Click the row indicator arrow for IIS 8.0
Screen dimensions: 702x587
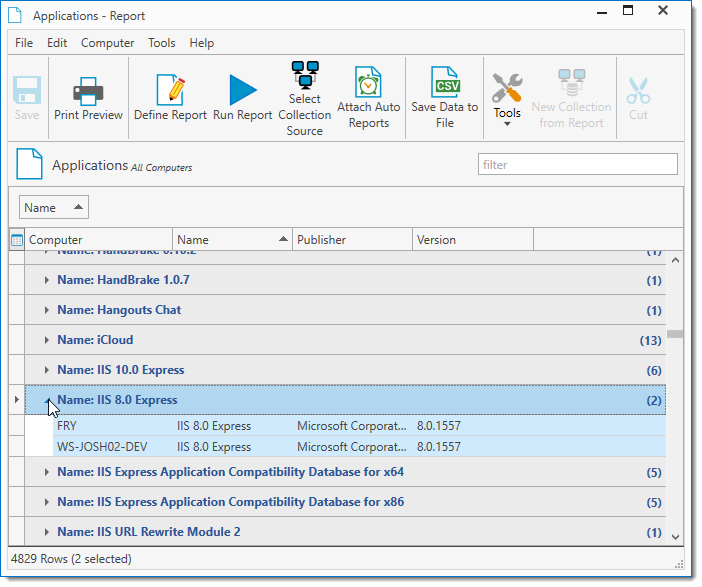(x=17, y=399)
